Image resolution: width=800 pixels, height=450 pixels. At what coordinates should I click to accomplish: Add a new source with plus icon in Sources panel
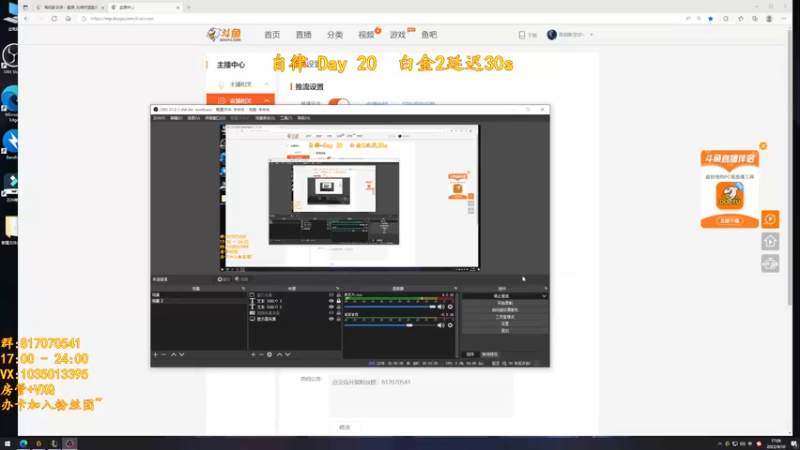click(253, 354)
